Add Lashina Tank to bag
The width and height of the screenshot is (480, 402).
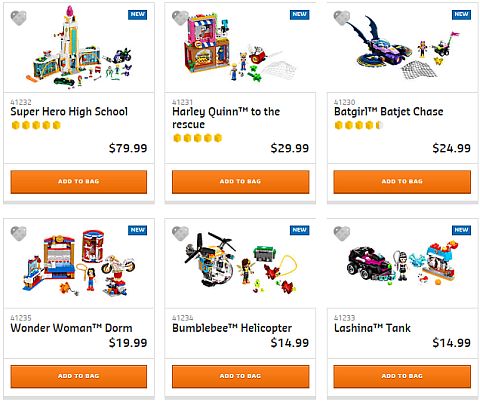click(402, 376)
